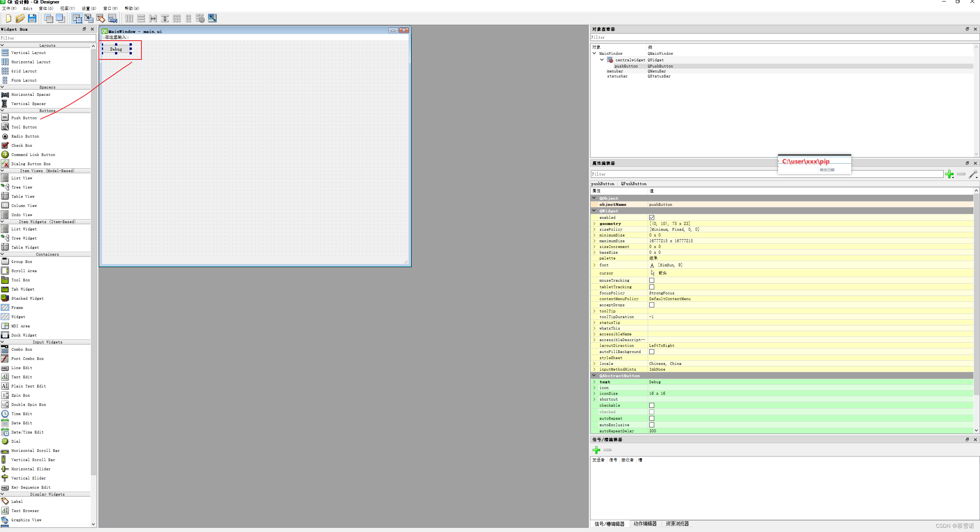Select pushButton row in Object Inspector
The height and width of the screenshot is (532, 980).
coord(782,66)
